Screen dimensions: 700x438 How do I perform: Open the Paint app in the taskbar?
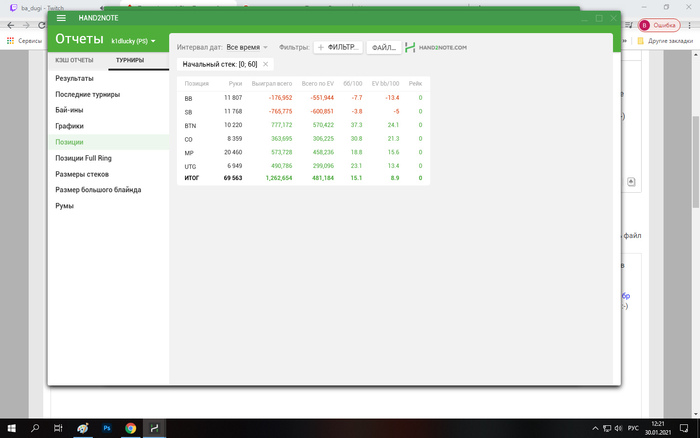(x=83, y=428)
